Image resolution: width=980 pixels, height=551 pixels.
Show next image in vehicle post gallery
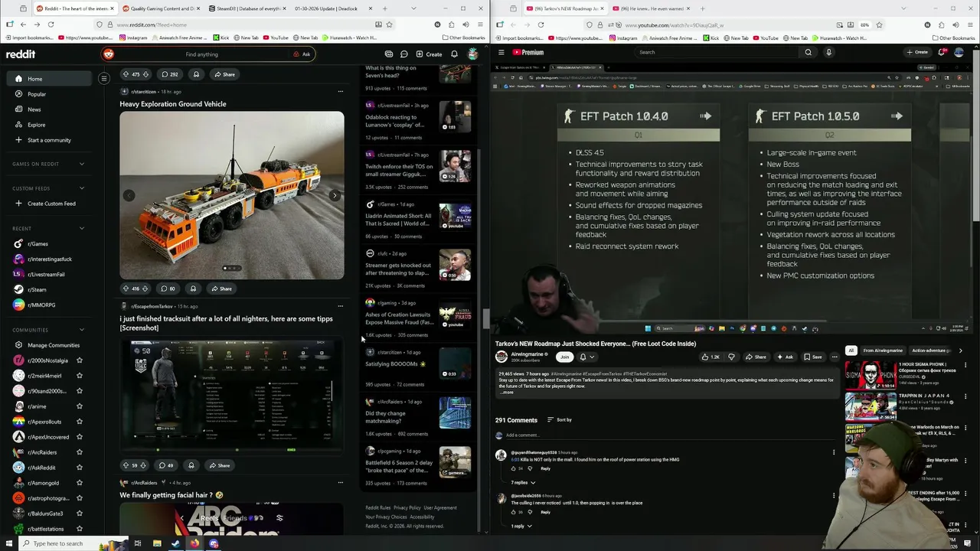(x=334, y=196)
